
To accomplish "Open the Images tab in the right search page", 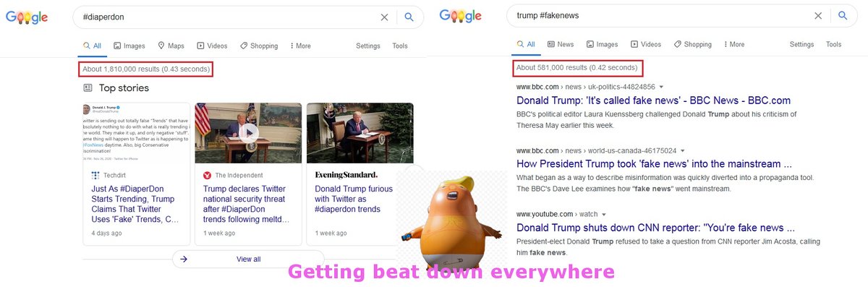I will (602, 44).
